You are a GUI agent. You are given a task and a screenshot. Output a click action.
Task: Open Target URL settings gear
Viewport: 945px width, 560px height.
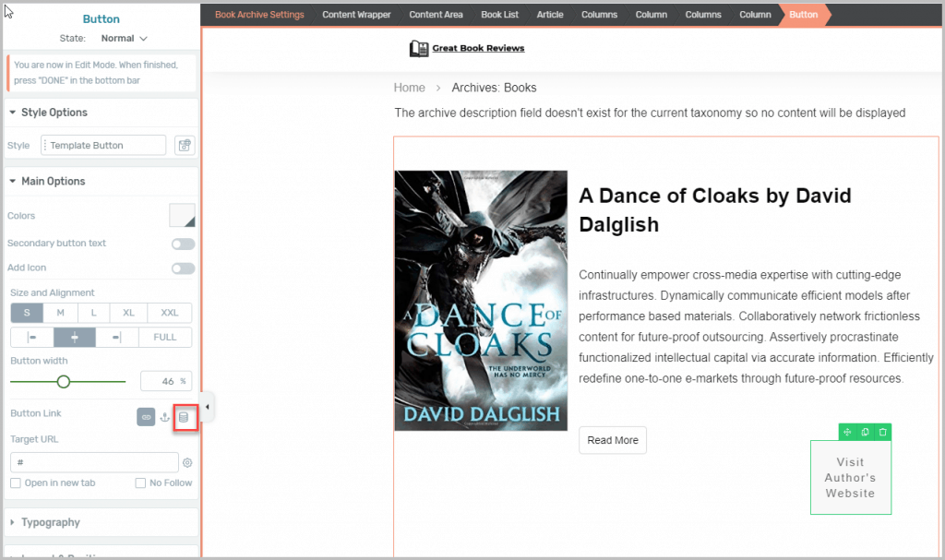tap(187, 462)
